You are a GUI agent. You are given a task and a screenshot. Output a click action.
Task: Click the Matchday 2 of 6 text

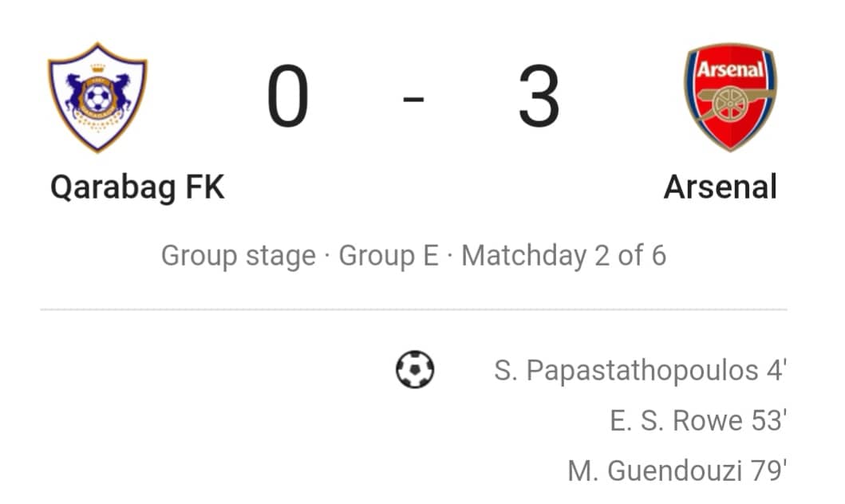point(563,256)
